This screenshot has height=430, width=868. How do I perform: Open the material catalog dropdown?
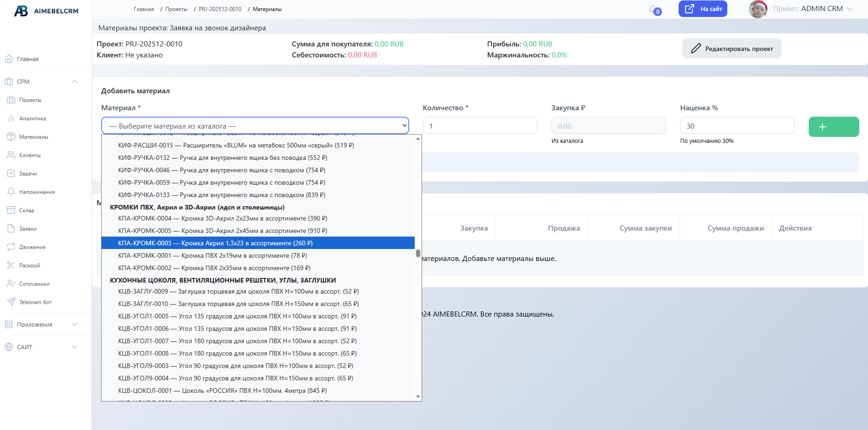point(255,126)
